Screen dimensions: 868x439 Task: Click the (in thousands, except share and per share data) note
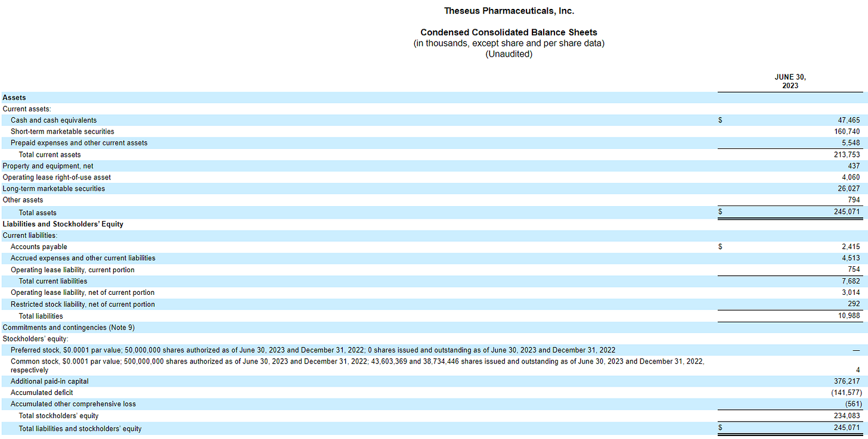pyautogui.click(x=509, y=43)
